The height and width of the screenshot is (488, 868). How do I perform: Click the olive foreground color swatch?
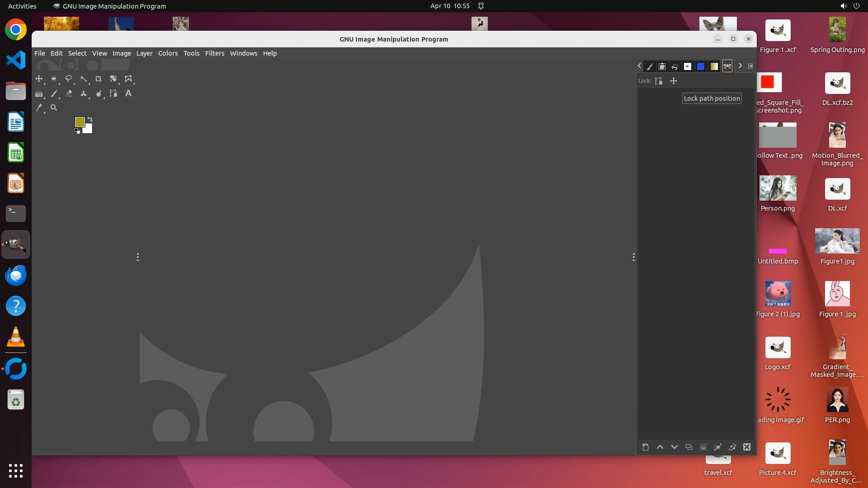click(80, 122)
